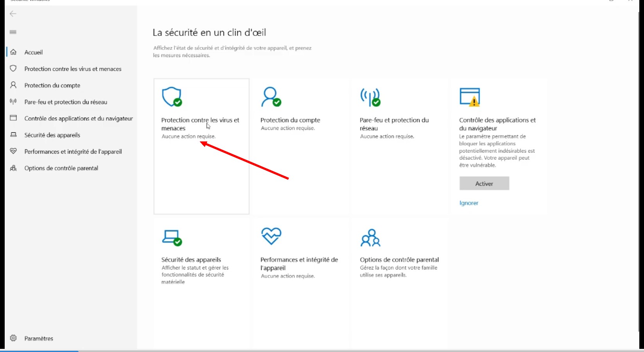644x352 pixels.
Task: Click the firewall antenna tile icon
Action: pyautogui.click(x=370, y=97)
